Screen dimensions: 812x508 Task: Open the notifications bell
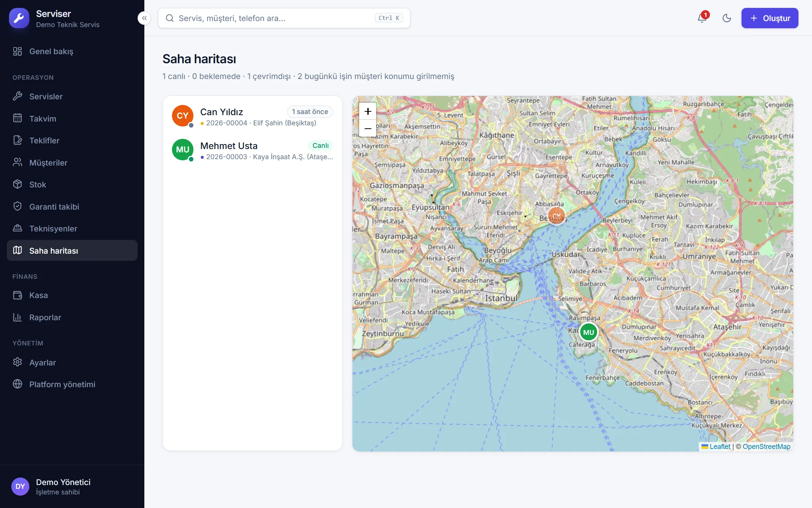coord(702,18)
